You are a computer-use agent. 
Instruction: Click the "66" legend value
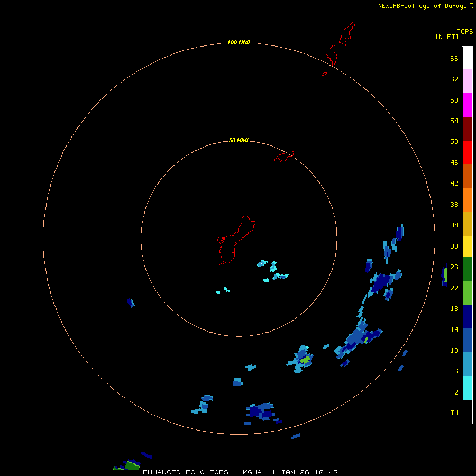[454, 59]
